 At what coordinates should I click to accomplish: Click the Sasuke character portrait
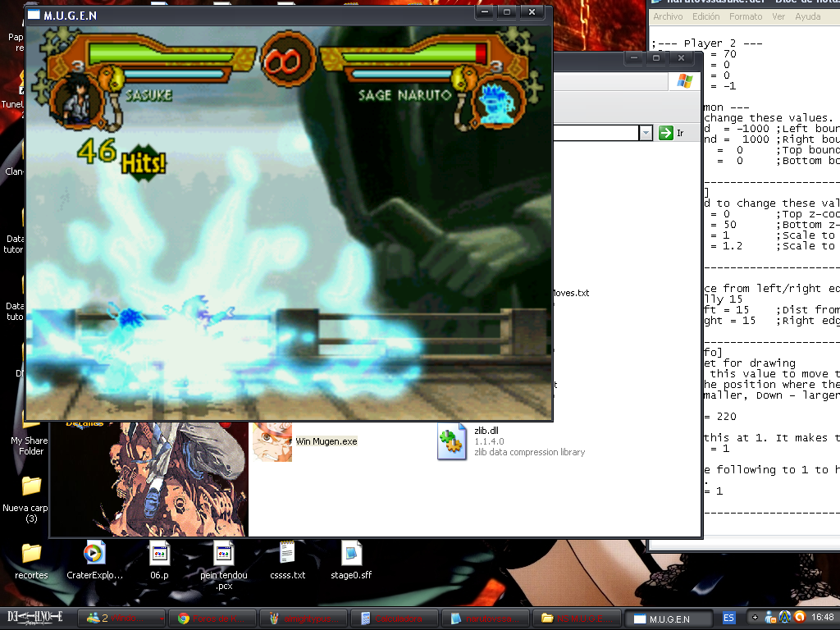(76, 102)
